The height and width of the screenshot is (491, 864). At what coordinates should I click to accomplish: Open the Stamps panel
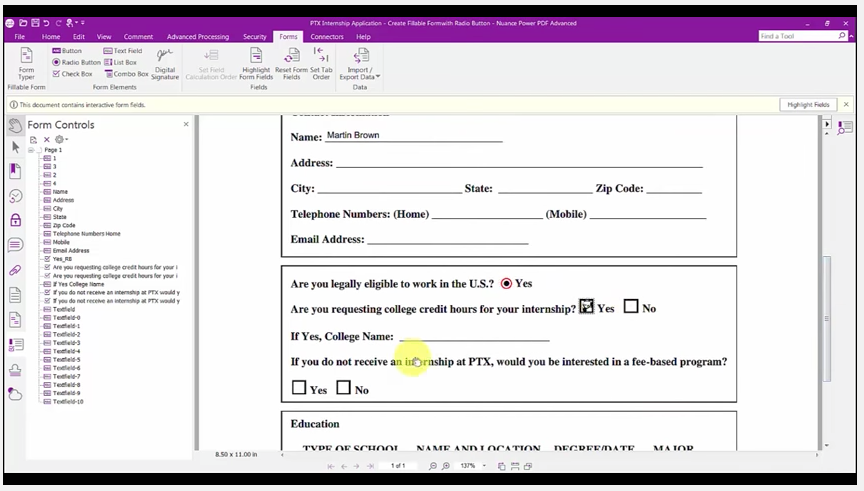tap(15, 370)
